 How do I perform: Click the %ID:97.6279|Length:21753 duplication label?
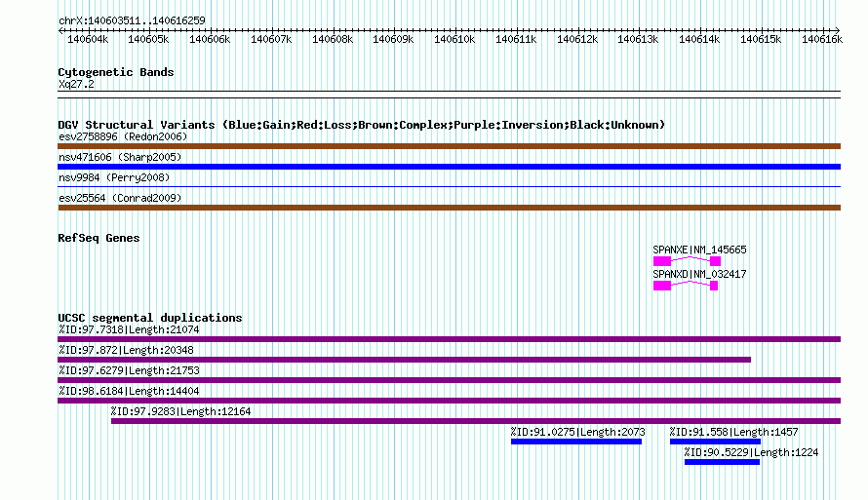(129, 370)
